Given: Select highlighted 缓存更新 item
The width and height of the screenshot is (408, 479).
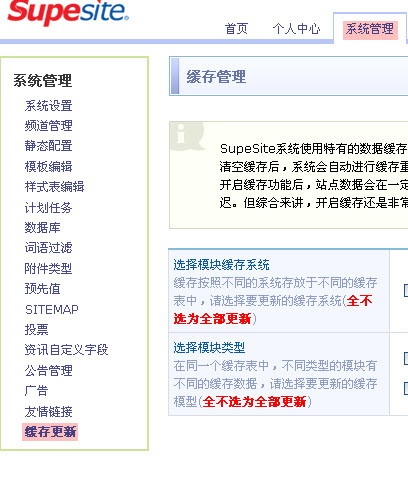Looking at the screenshot, I should click(50, 432).
